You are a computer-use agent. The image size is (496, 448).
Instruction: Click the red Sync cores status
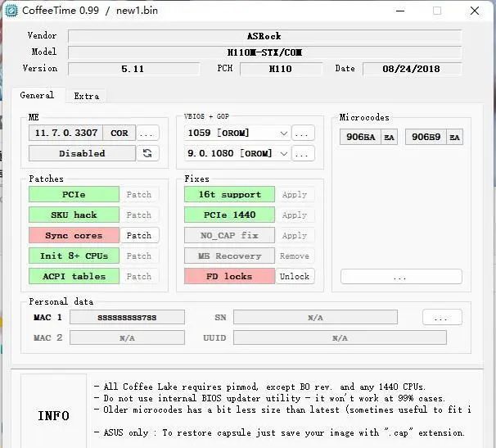[74, 235]
